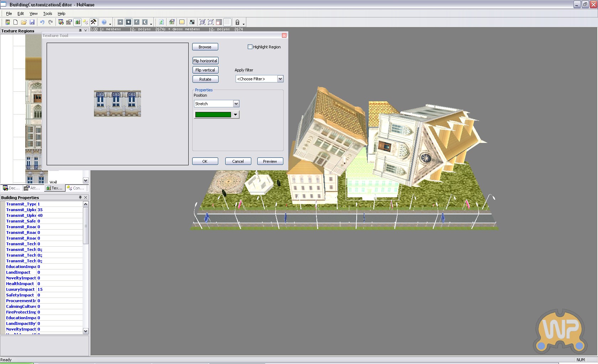
Task: Click the green refresh toolbar icon
Action: (161, 22)
